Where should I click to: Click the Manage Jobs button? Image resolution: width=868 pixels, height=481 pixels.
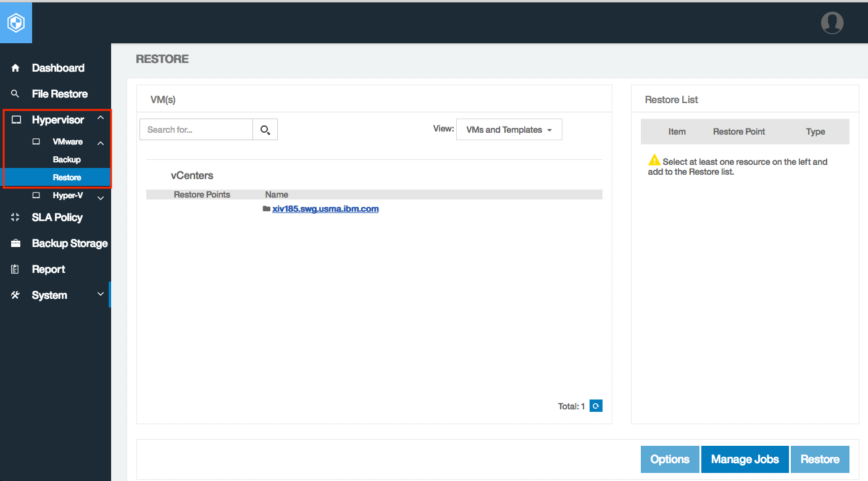[x=745, y=459]
